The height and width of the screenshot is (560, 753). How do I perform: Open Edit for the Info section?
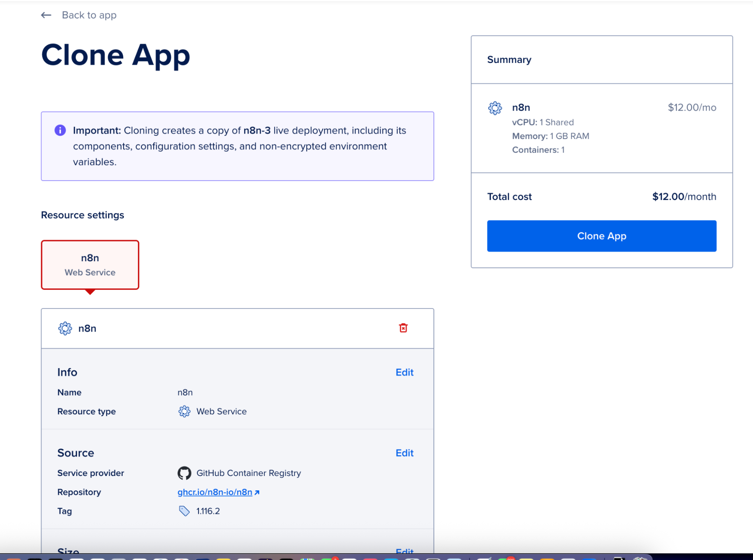[404, 372]
